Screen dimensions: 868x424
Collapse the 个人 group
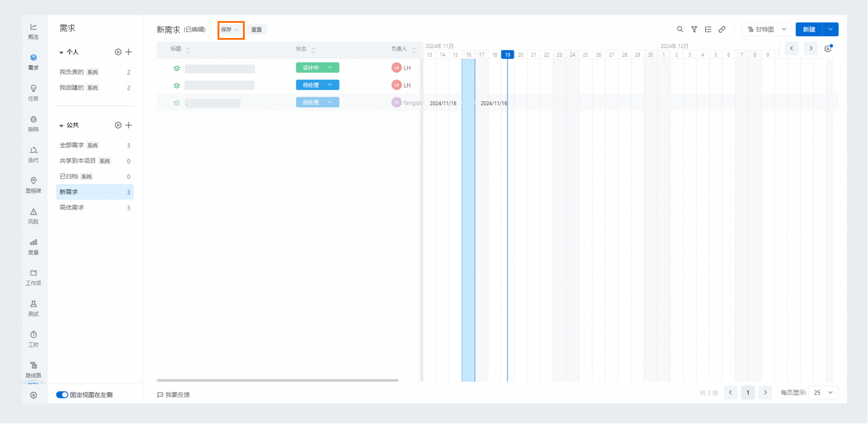point(61,52)
